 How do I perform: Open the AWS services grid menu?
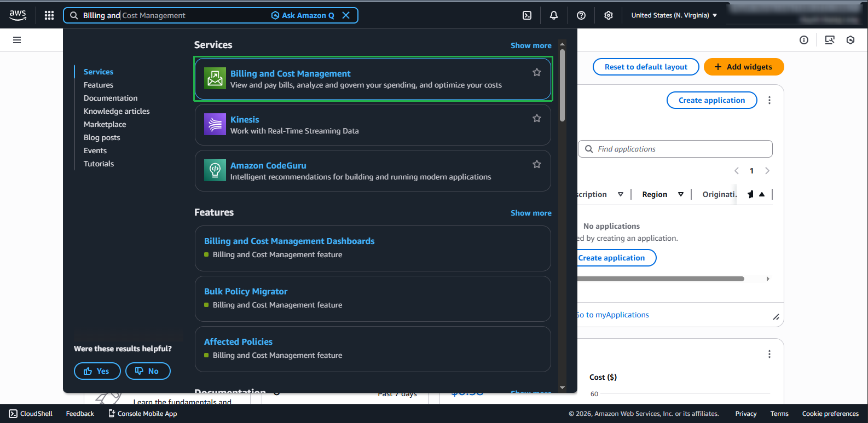click(x=49, y=15)
